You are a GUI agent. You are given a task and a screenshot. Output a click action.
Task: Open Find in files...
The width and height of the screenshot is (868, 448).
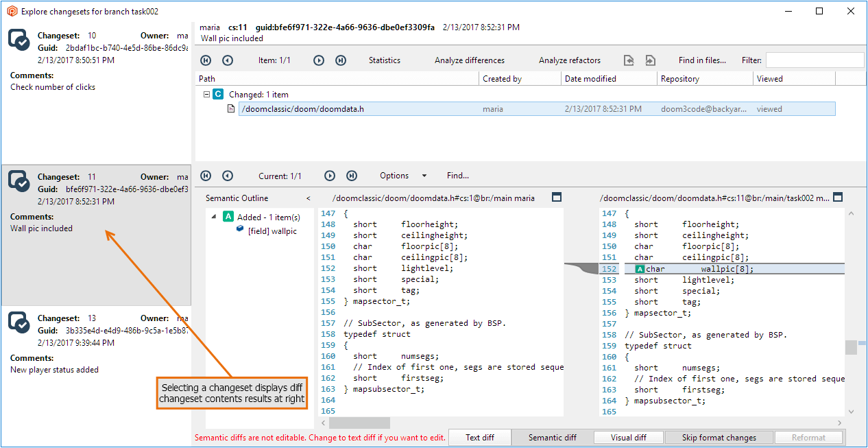[702, 60]
